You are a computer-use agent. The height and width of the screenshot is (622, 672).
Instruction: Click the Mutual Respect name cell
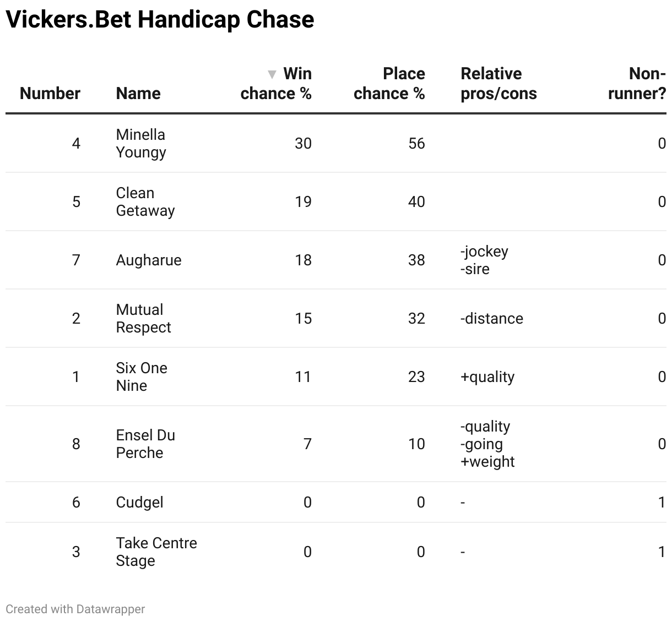coord(143,318)
